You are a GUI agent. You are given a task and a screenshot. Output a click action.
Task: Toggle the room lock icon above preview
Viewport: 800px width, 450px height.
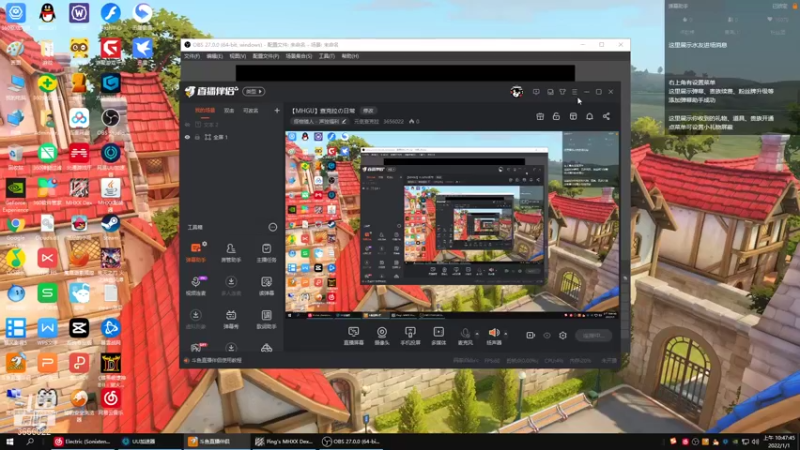tap(556, 116)
